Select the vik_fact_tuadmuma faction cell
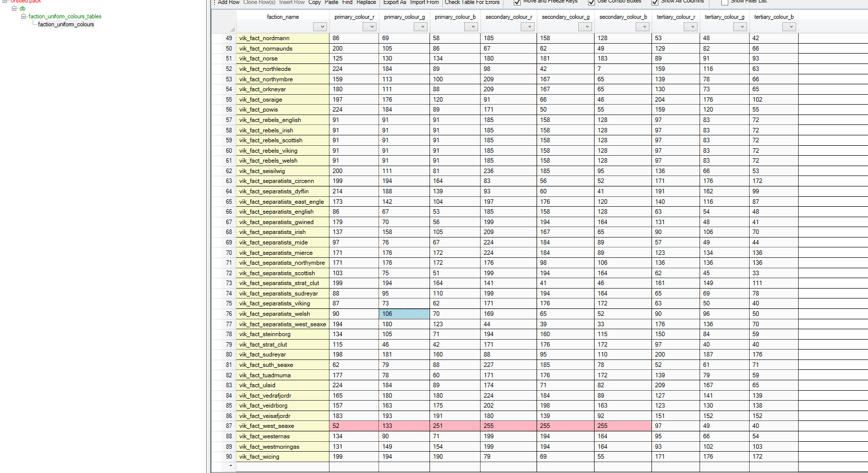 tap(282, 375)
